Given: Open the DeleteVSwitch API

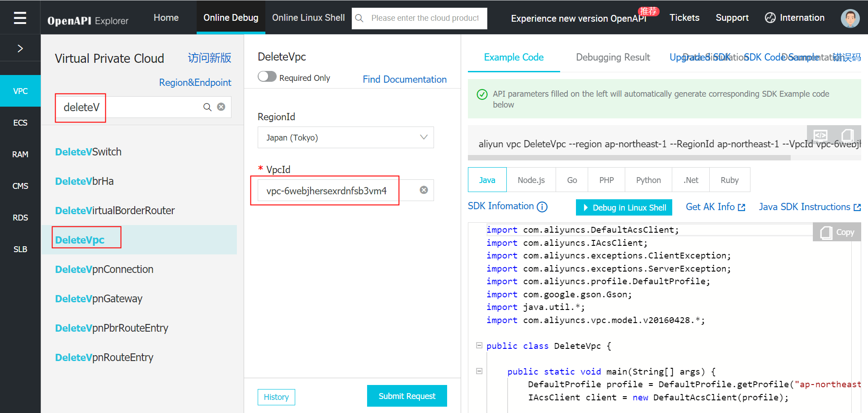Looking at the screenshot, I should pyautogui.click(x=88, y=152).
